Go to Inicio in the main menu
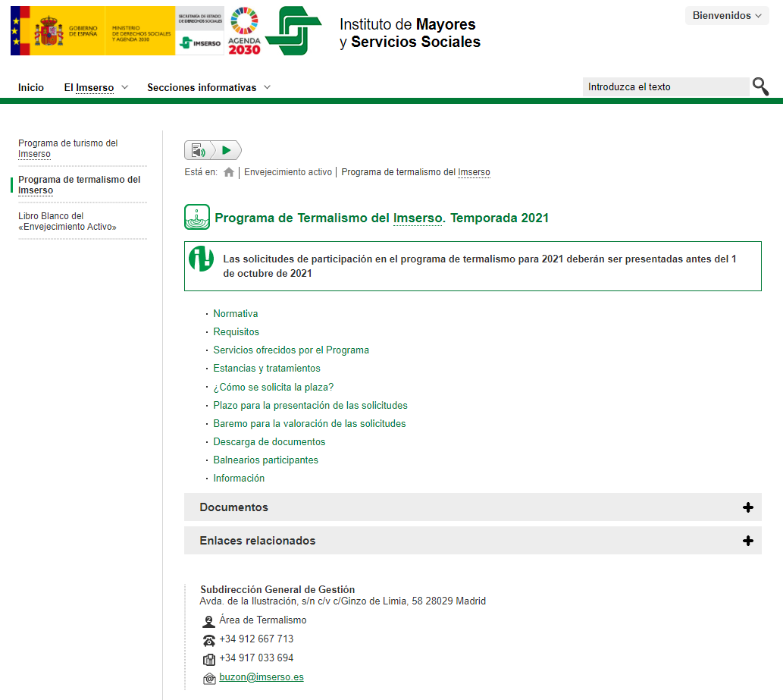 [x=31, y=87]
